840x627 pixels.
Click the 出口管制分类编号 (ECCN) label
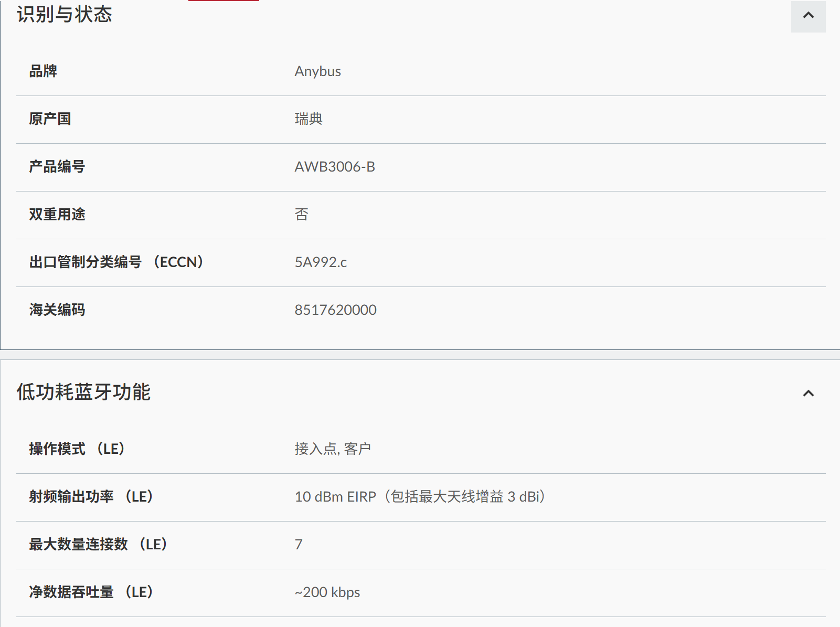pyautogui.click(x=116, y=262)
